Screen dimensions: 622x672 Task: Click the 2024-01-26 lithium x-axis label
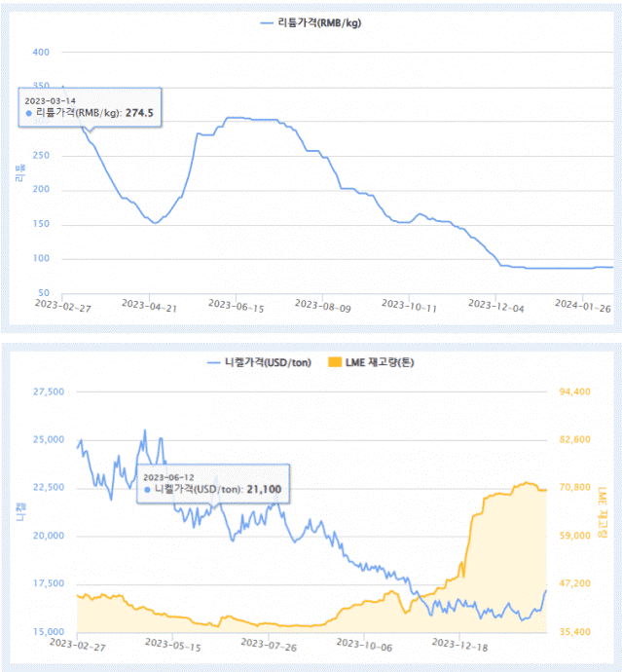point(583,306)
